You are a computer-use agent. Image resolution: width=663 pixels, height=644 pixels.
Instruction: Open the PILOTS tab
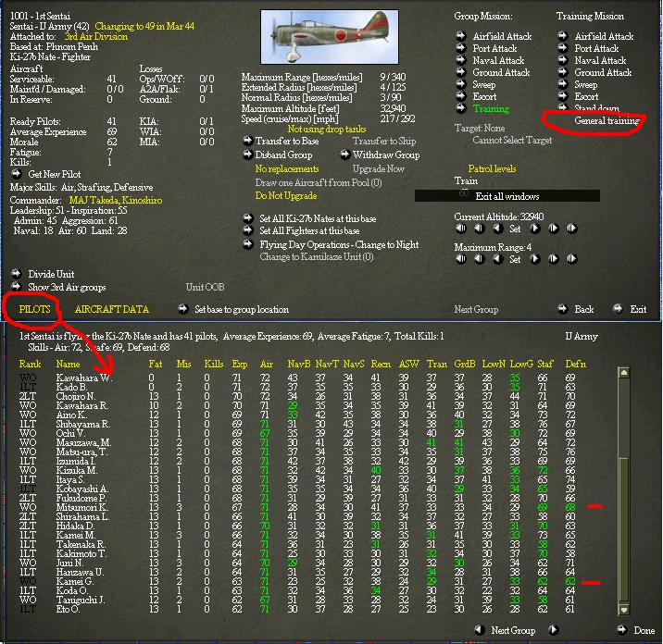(34, 309)
